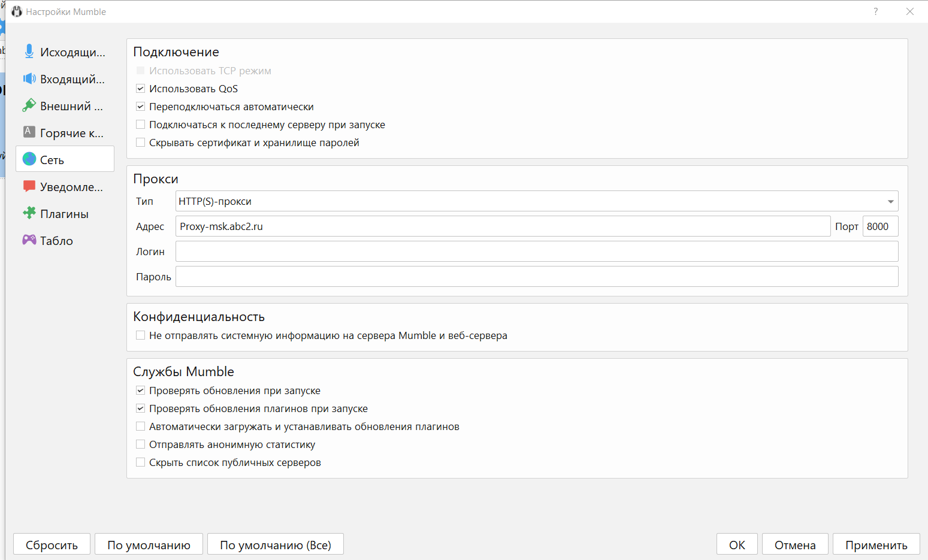This screenshot has width=928, height=560.
Task: Click the proxy Адрес input field
Action: pyautogui.click(x=503, y=226)
